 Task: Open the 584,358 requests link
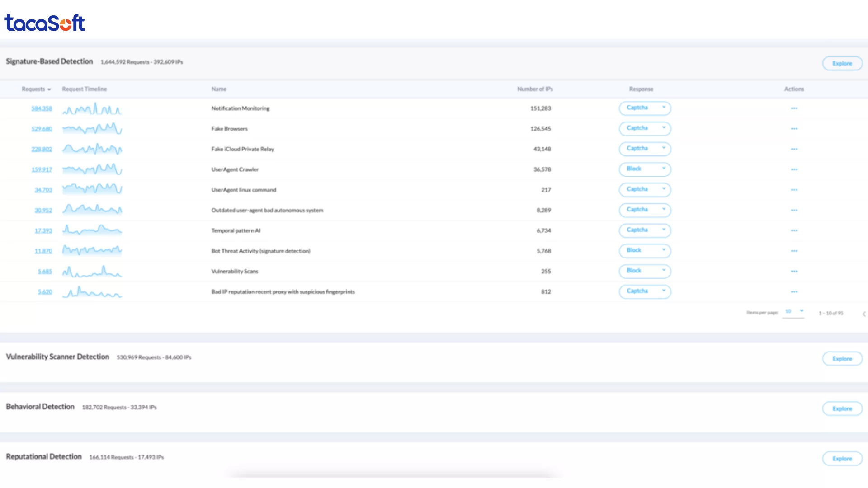(42, 108)
